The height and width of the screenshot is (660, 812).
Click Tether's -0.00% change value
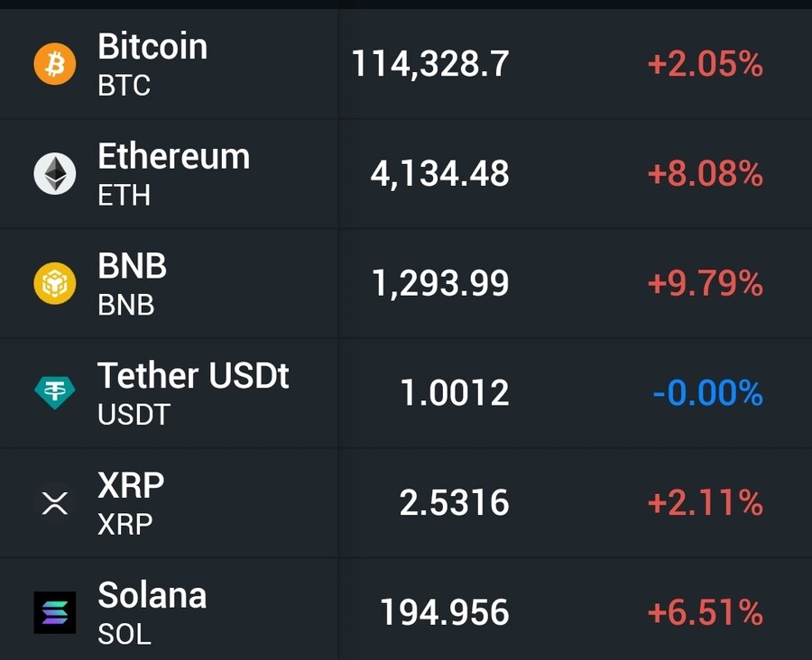pyautogui.click(x=707, y=393)
